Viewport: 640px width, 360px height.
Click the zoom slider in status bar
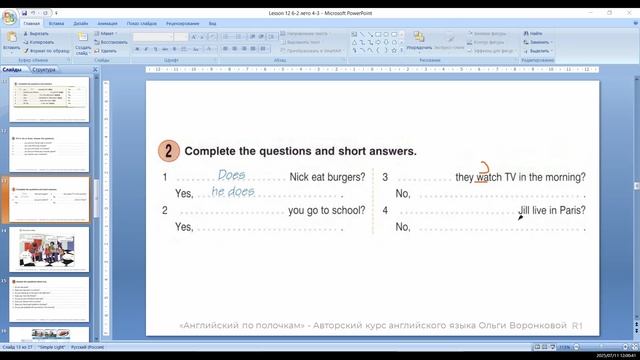click(600, 347)
